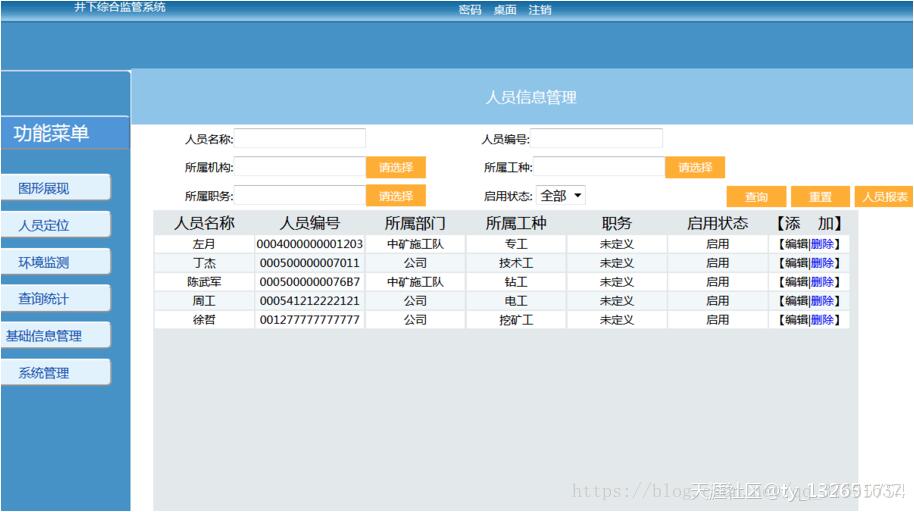The image size is (914, 512).
Task: Select the name cell 丁杰
Action: click(x=204, y=263)
